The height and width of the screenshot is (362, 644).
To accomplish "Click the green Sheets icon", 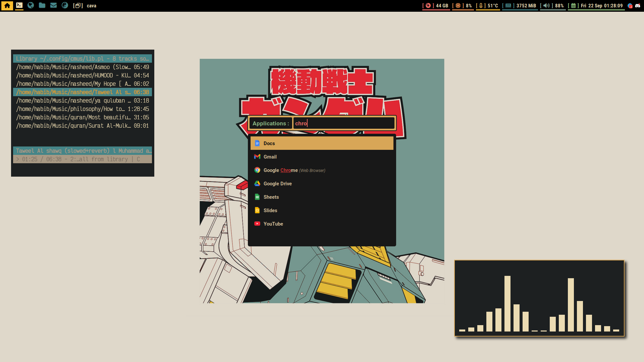I will (x=257, y=197).
